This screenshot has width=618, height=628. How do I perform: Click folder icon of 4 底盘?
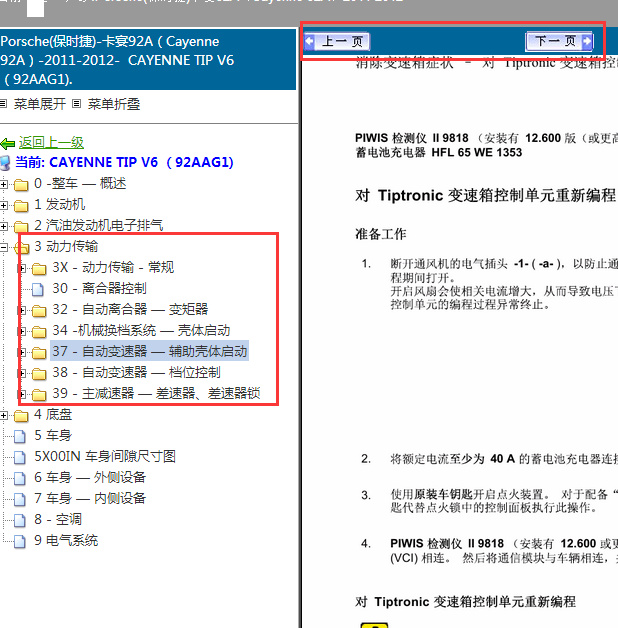(21, 416)
